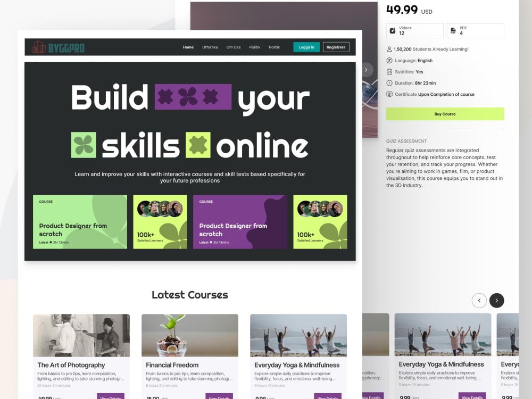Viewport: 532px width, 399px height.
Task: Open the Utforska menu item
Action: pyautogui.click(x=210, y=47)
